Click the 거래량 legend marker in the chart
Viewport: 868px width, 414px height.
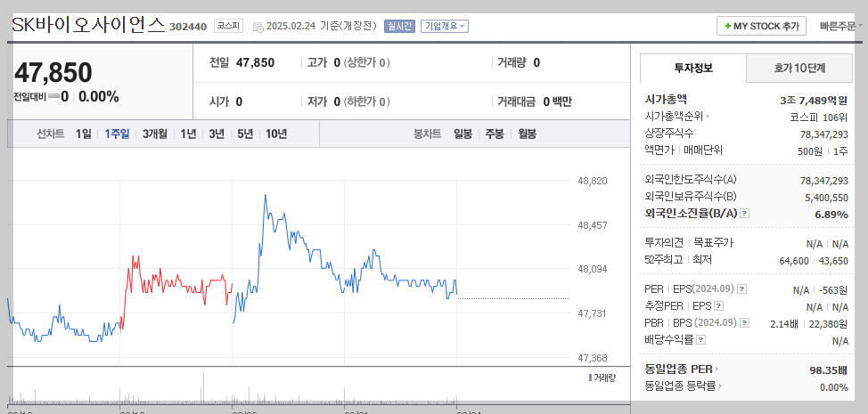click(590, 377)
